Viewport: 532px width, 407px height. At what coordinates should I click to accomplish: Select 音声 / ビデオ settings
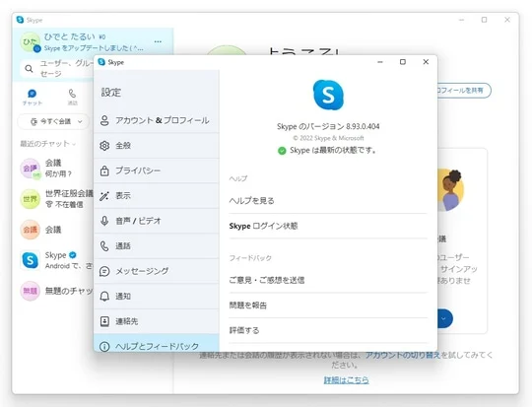pyautogui.click(x=157, y=221)
